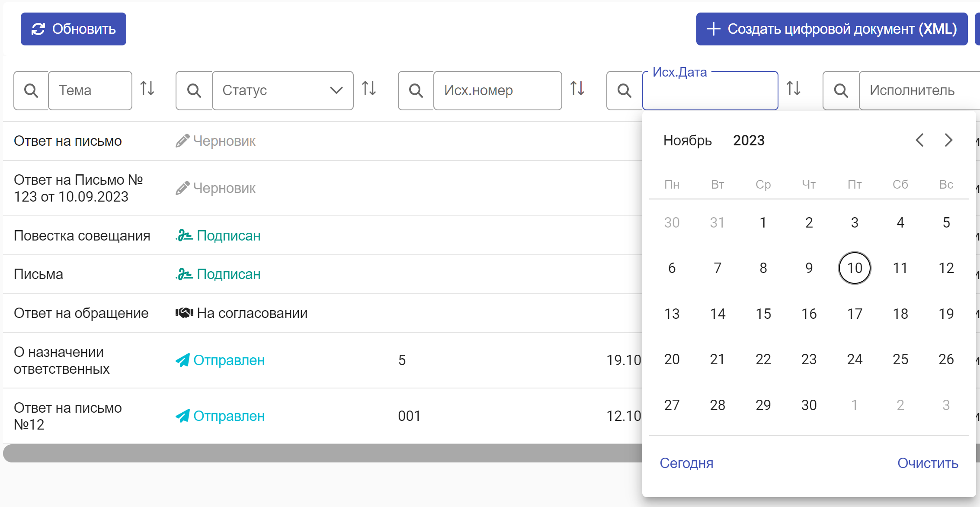980x507 pixels.
Task: Sort the table by Исх.номер column
Action: click(x=577, y=88)
